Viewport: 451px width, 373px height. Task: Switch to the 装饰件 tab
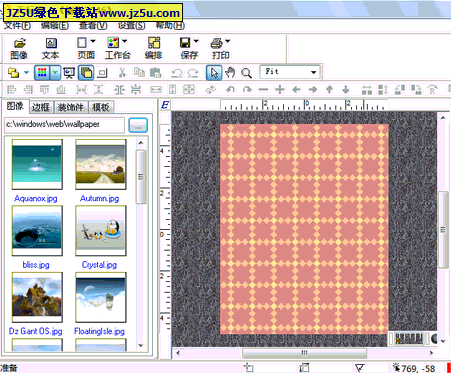click(x=71, y=107)
